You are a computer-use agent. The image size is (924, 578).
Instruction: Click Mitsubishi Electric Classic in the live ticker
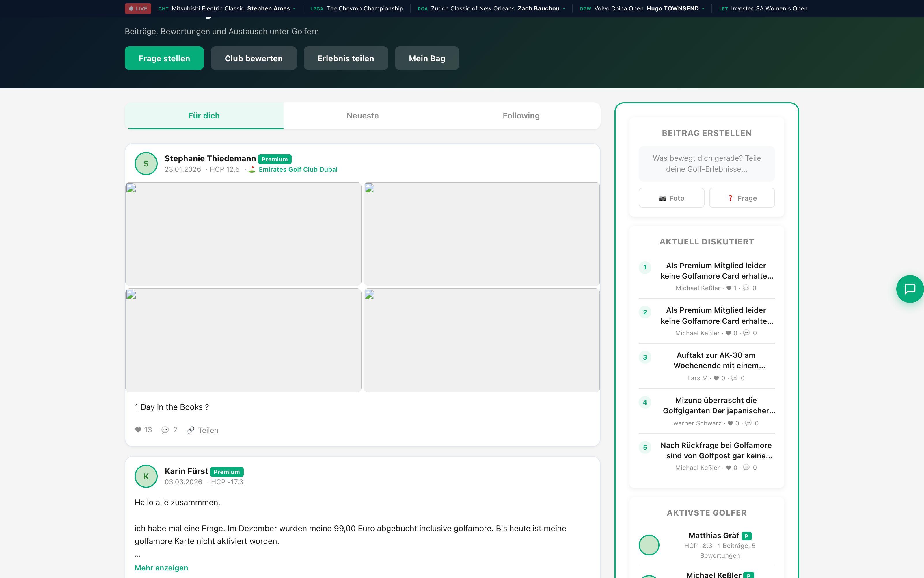[x=208, y=8]
